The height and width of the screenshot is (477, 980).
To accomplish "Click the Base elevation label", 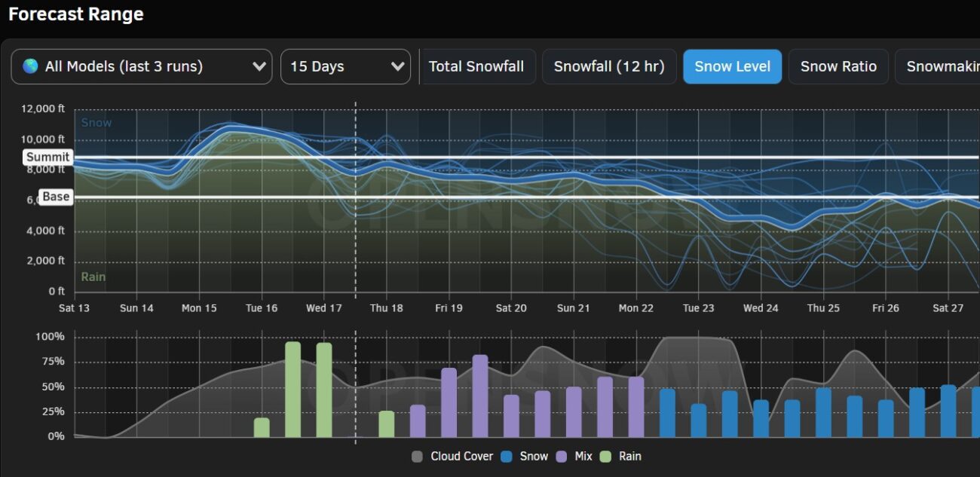I will point(56,197).
